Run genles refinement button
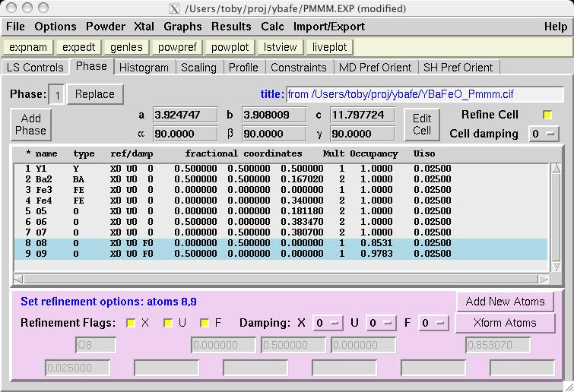The image size is (574, 392). click(x=126, y=47)
